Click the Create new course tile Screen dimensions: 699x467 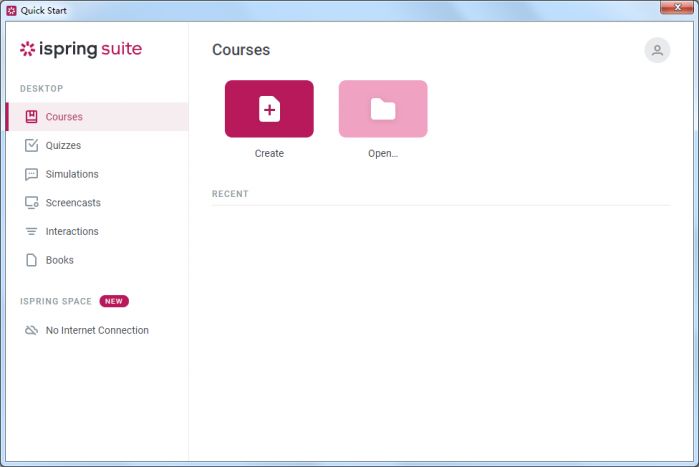pos(269,109)
